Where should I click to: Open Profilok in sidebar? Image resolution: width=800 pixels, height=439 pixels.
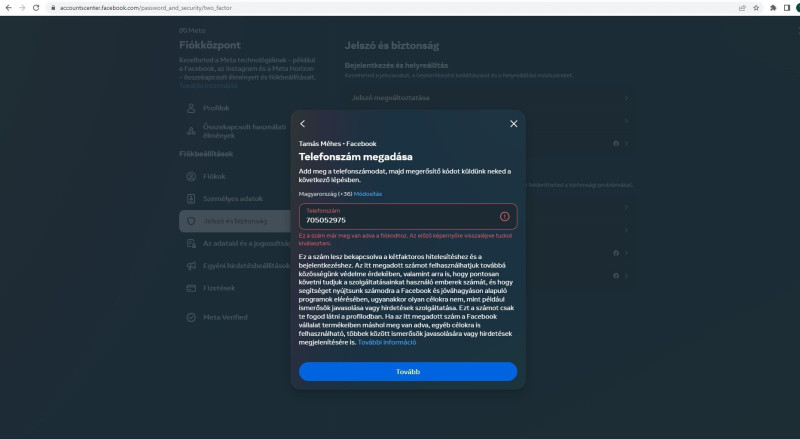coord(235,108)
